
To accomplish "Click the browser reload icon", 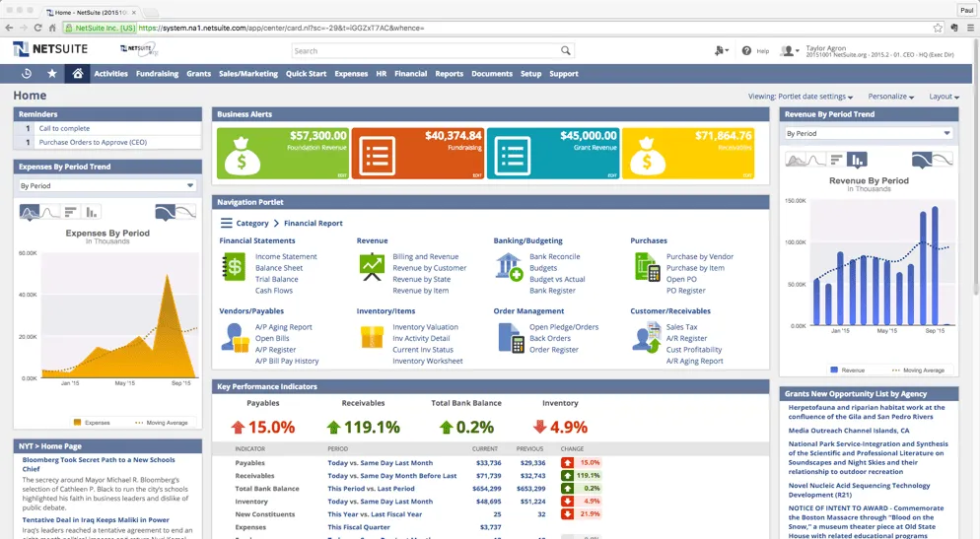I will [x=37, y=28].
